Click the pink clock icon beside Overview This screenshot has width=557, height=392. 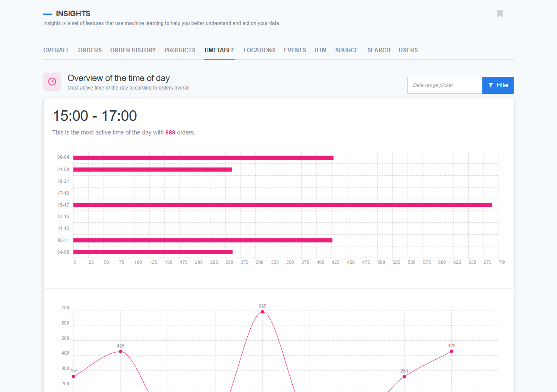(52, 81)
